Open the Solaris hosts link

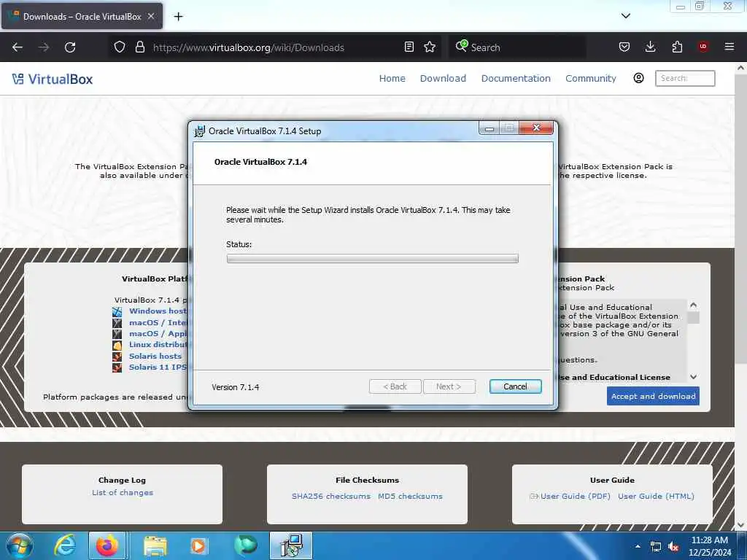[x=155, y=356]
